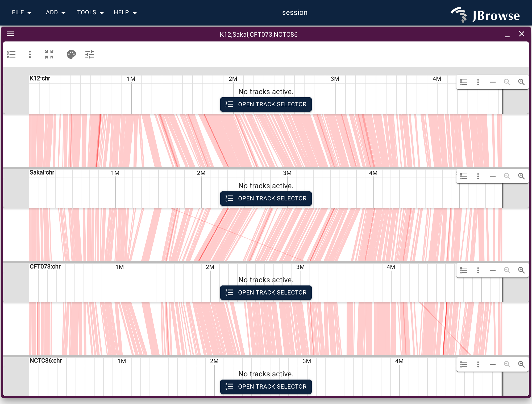The width and height of the screenshot is (532, 404).
Task: Open K12 row track selector icon
Action: pyautogui.click(x=464, y=82)
